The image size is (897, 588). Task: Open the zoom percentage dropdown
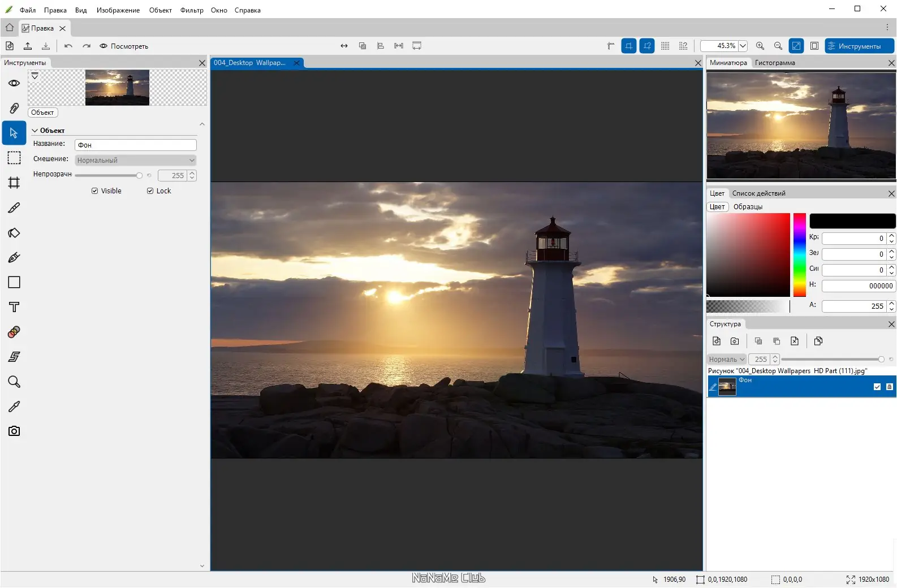pos(743,46)
